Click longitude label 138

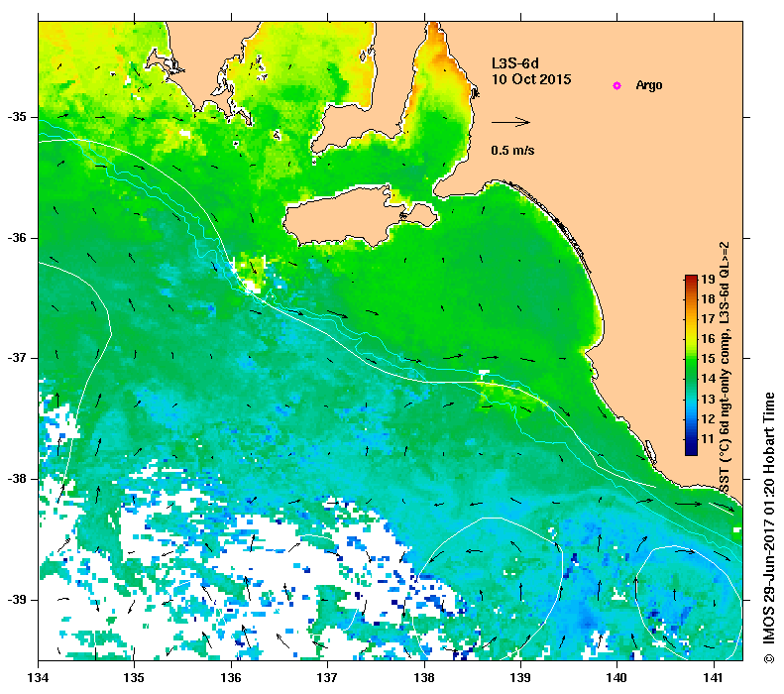[424, 678]
